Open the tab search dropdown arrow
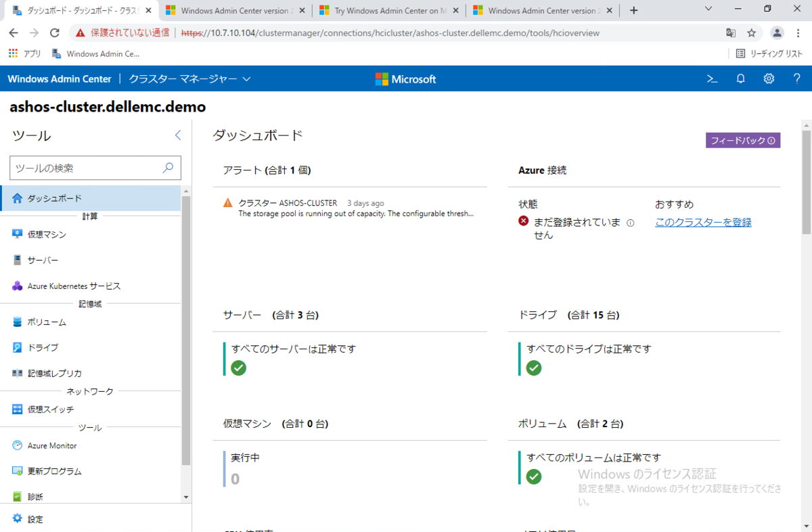The width and height of the screenshot is (812, 532). click(x=708, y=9)
